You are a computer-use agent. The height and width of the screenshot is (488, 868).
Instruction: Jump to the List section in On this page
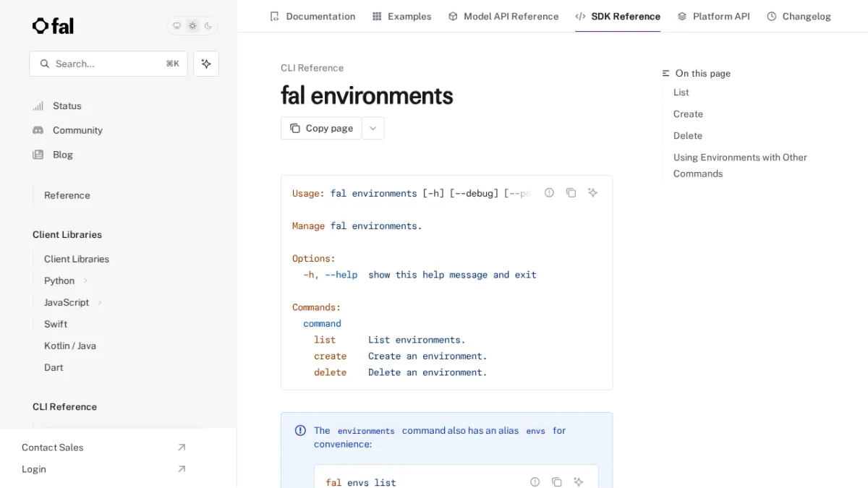[681, 93]
